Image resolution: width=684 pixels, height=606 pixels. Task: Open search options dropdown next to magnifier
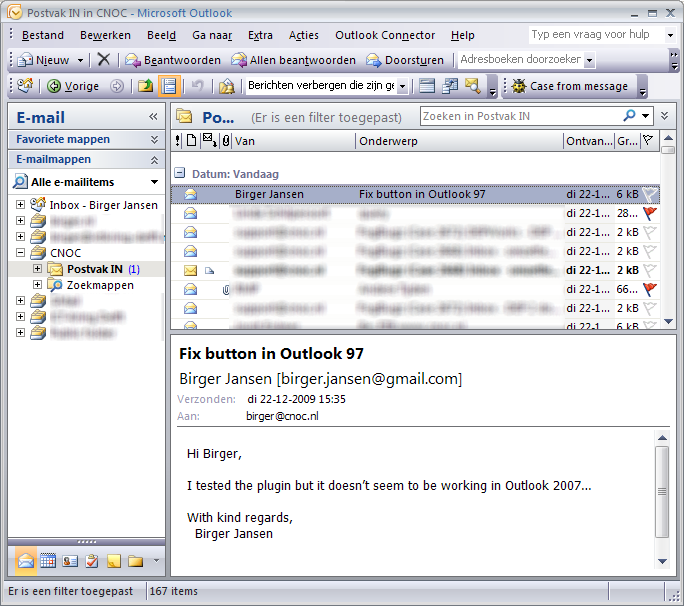click(x=645, y=116)
